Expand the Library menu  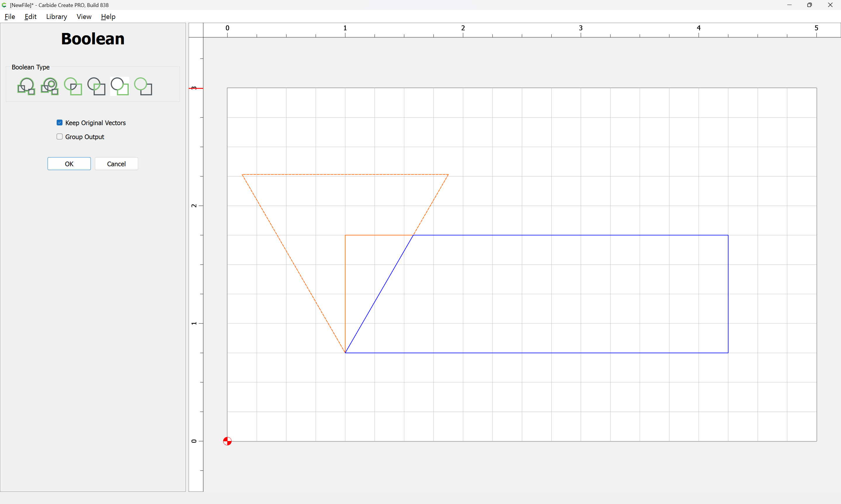point(56,17)
